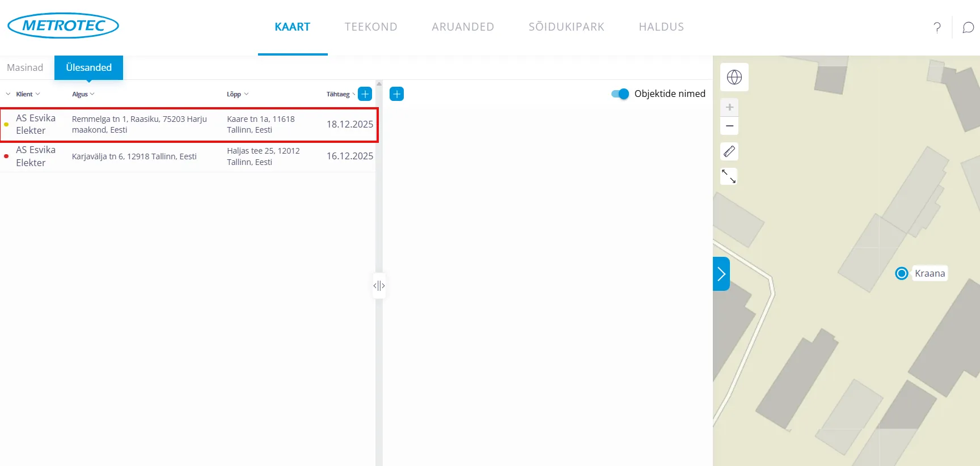Expand the map to fullscreen
Screen dimensions: 980x466
pos(729,176)
